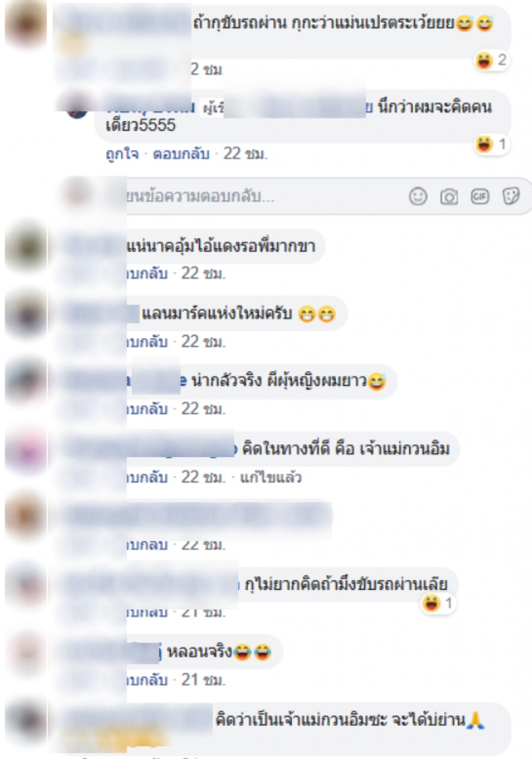
Task: Click the haha reaction count showing 2
Action: pos(491,61)
